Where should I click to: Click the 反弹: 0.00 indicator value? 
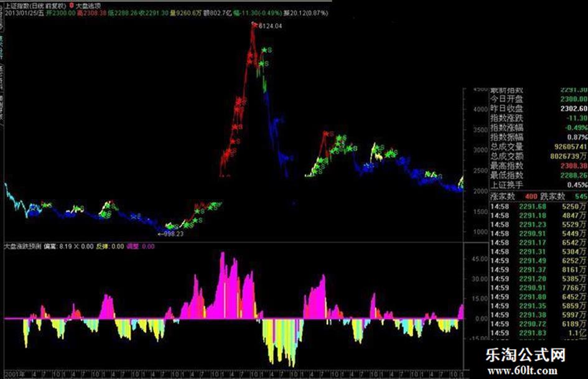point(110,246)
